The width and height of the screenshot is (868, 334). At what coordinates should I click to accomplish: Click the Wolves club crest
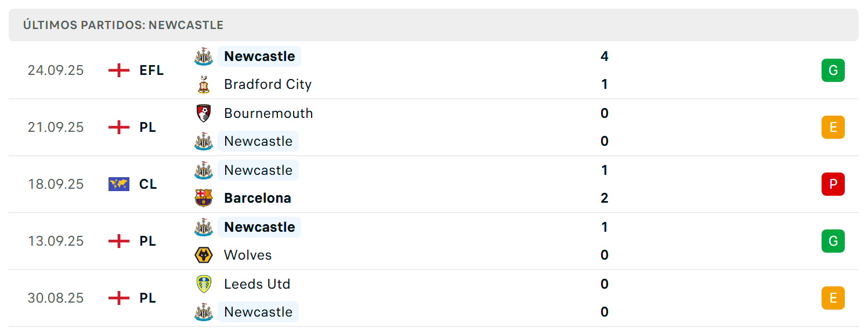pos(203,255)
